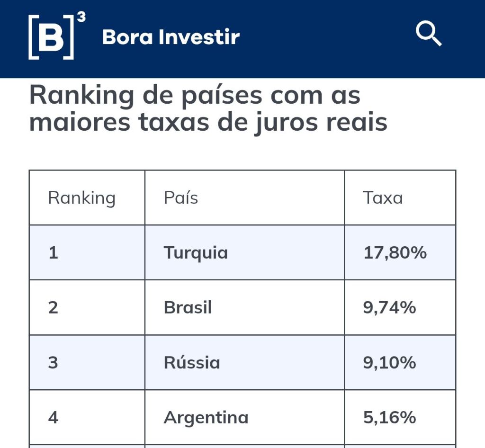Click ranking number 1 cell
485x448 pixels.
pos(53,253)
